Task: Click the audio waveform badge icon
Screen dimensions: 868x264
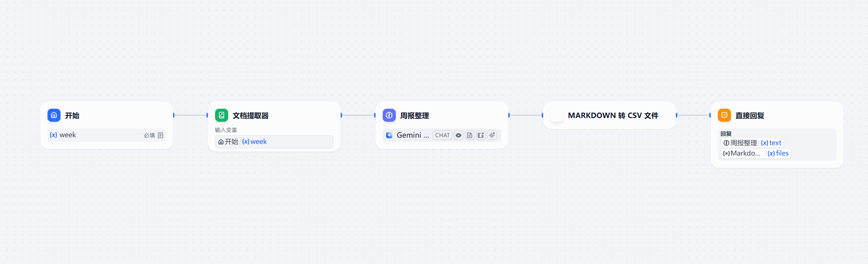Action: pyautogui.click(x=492, y=135)
